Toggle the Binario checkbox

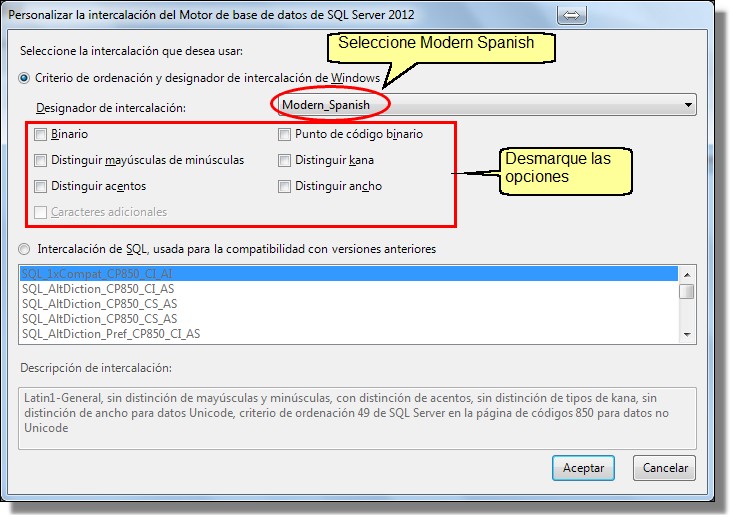tap(41, 135)
